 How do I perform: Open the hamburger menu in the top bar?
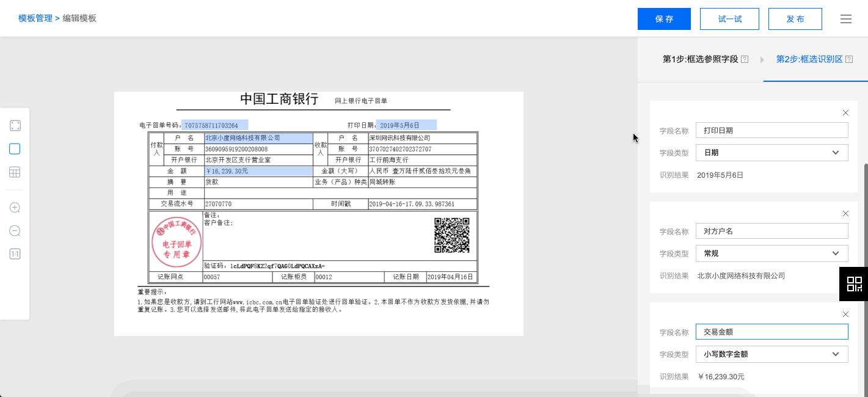click(x=846, y=19)
